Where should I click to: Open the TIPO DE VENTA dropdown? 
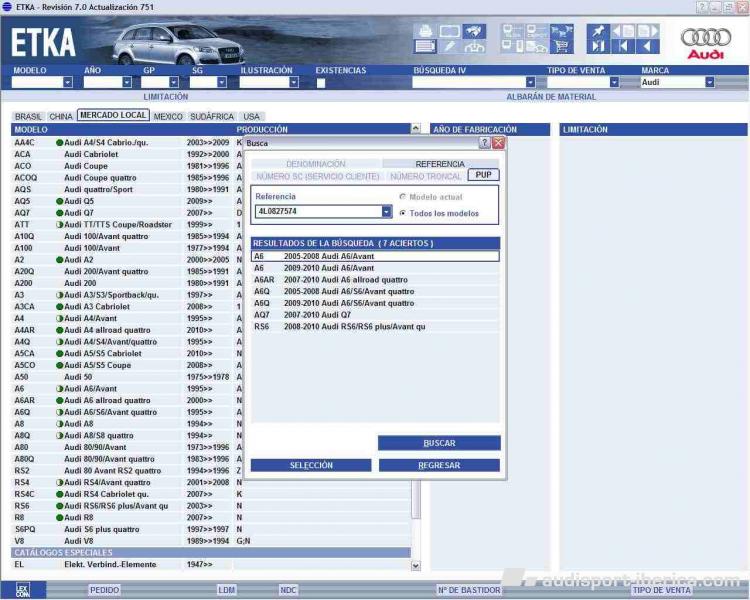pyautogui.click(x=615, y=82)
